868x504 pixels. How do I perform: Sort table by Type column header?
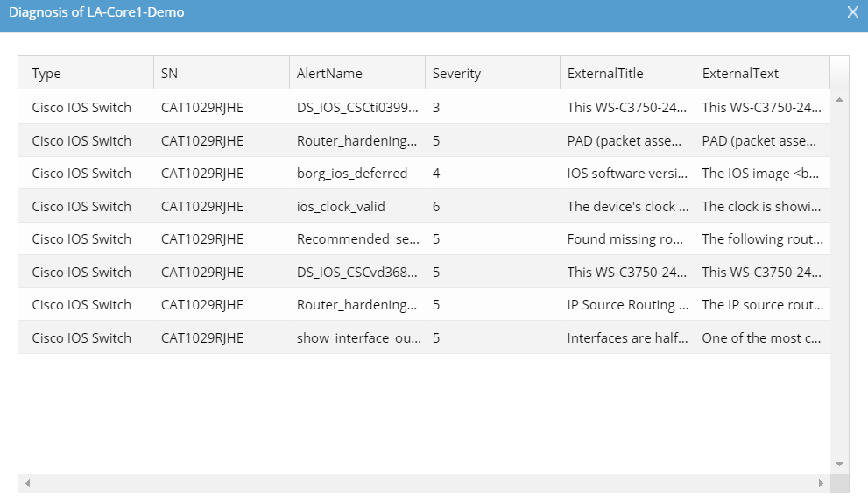click(x=46, y=74)
